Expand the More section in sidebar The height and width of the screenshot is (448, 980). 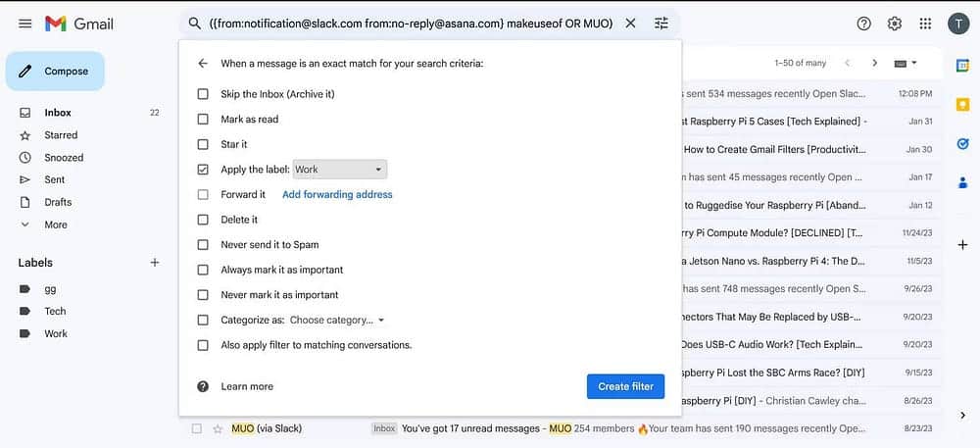coord(56,224)
